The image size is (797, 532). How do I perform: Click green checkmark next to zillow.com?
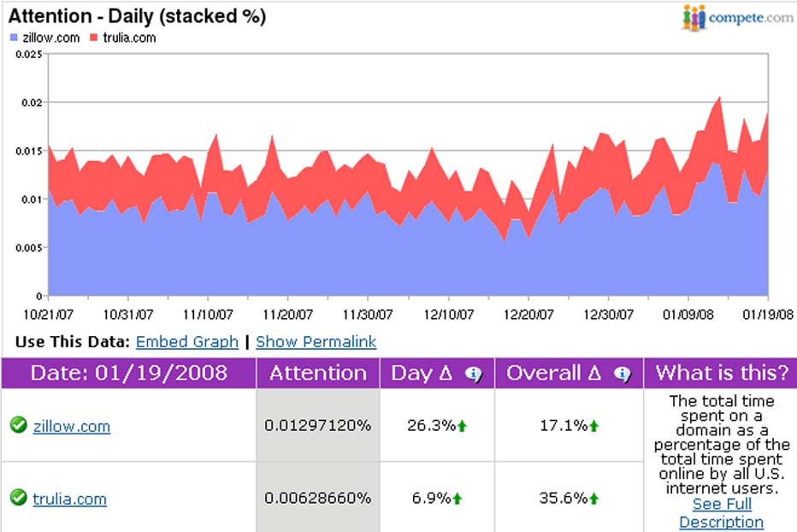pyautogui.click(x=18, y=424)
